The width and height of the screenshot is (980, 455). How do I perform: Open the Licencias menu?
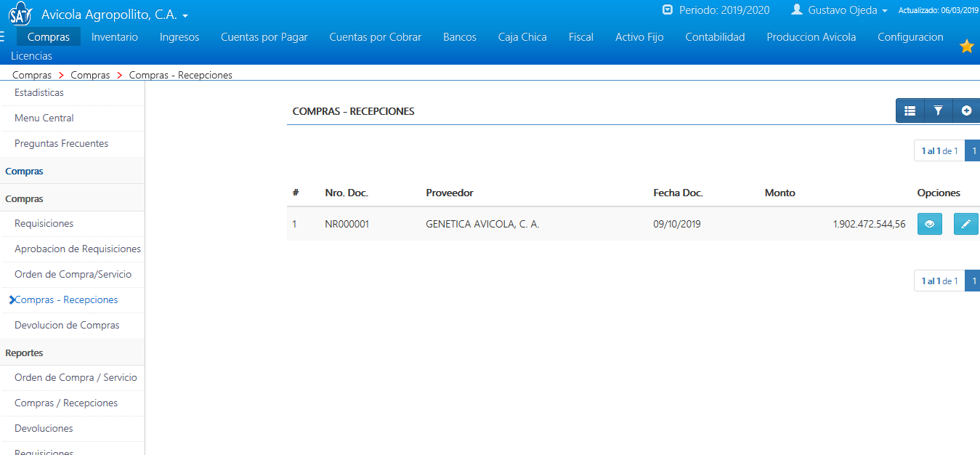coord(31,56)
